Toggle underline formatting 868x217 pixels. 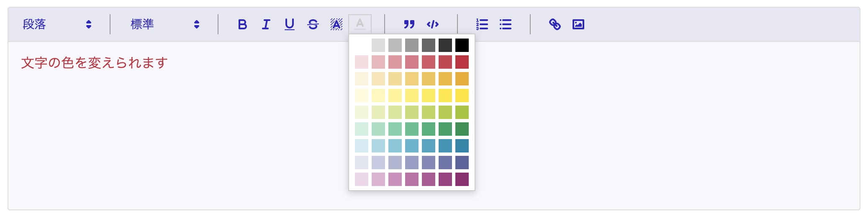coord(289,24)
